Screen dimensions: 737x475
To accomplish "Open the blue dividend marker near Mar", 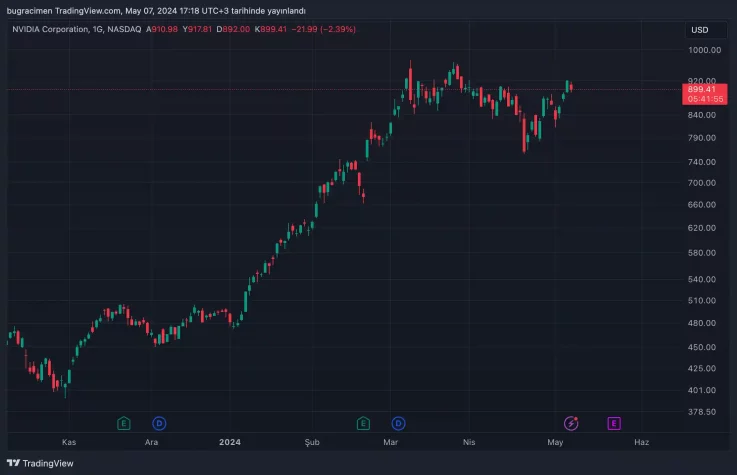I will click(x=398, y=423).
